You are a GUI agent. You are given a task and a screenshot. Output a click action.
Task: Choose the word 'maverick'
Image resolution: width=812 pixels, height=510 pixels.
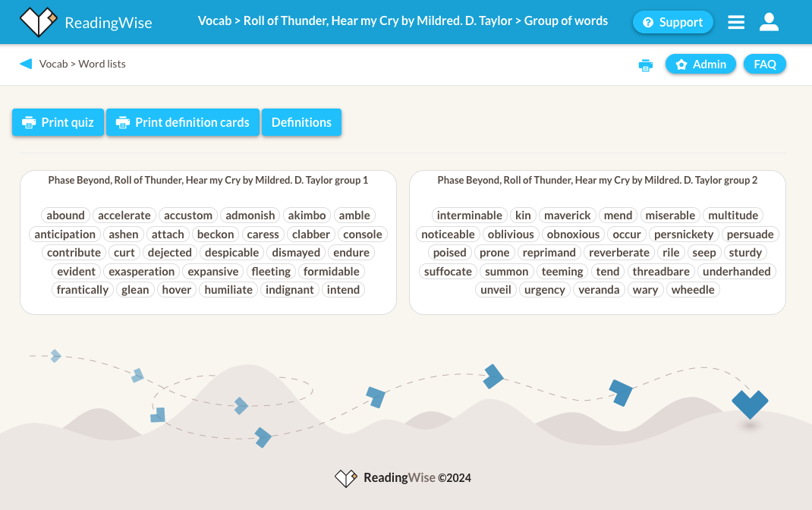567,216
